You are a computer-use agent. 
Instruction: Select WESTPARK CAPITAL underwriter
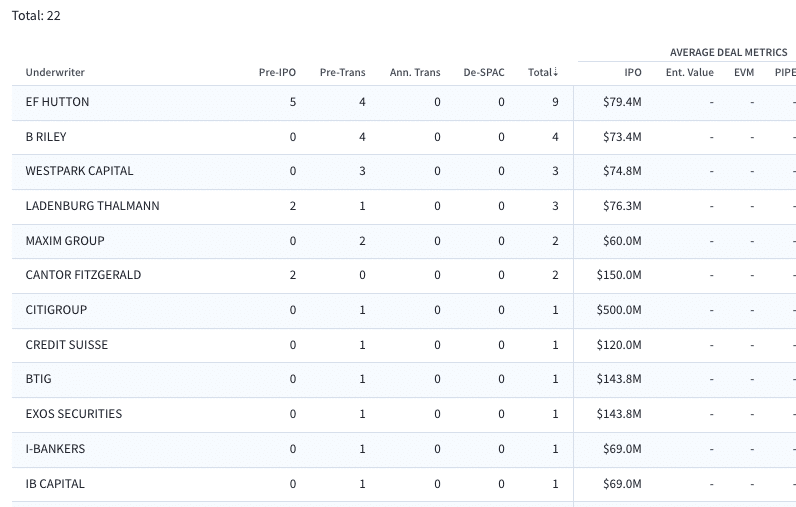pos(79,171)
